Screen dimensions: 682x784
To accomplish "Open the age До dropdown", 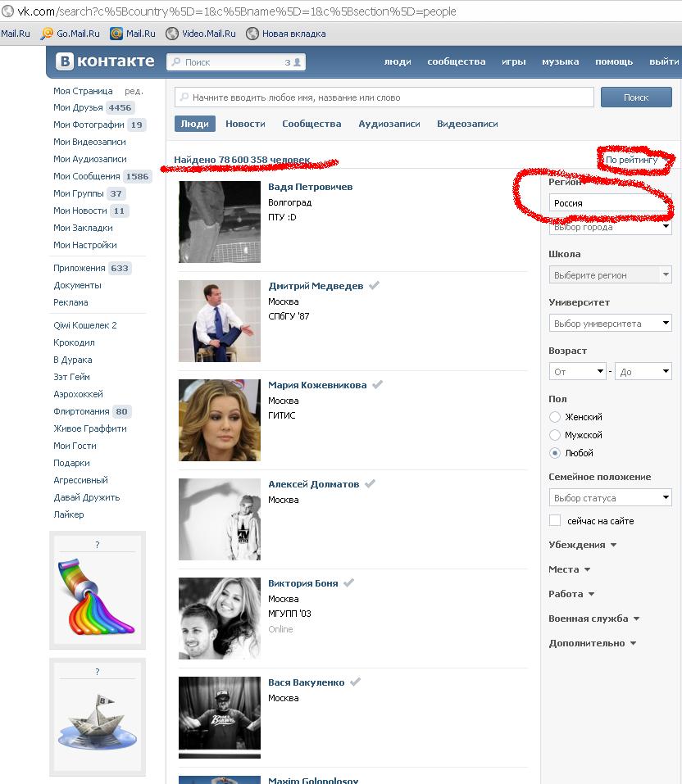I will pyautogui.click(x=643, y=371).
